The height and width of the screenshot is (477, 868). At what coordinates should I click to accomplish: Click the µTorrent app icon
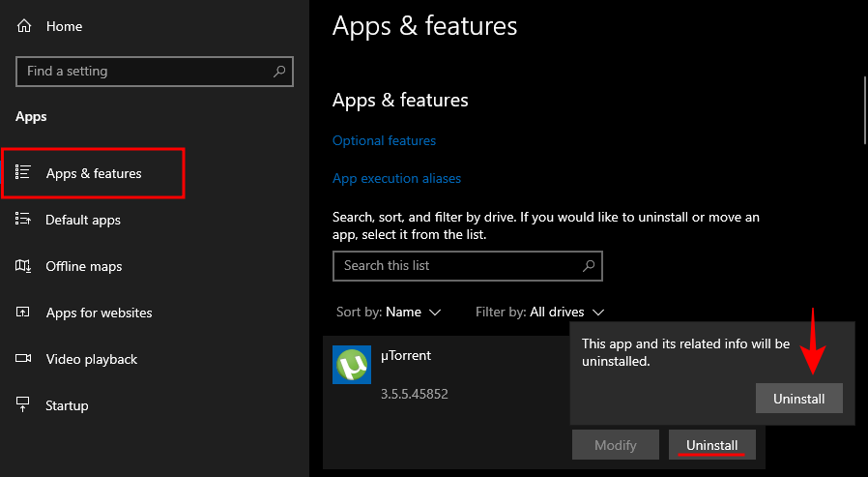pyautogui.click(x=352, y=365)
